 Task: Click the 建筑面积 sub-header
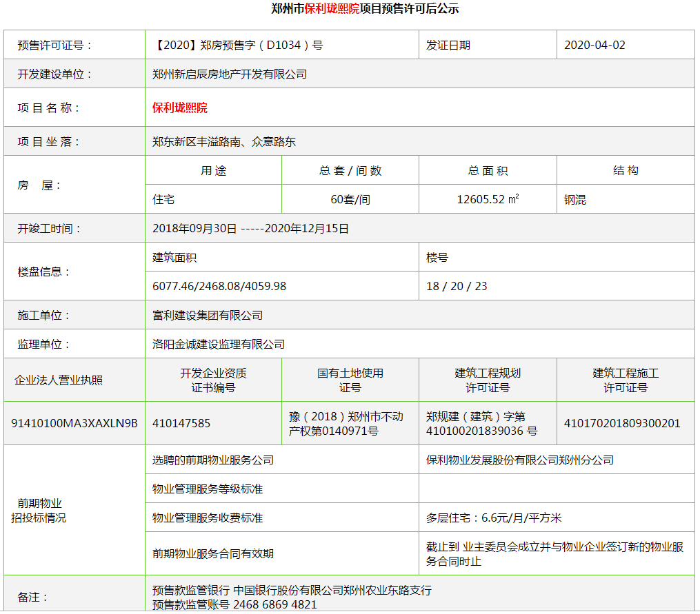coord(174,258)
